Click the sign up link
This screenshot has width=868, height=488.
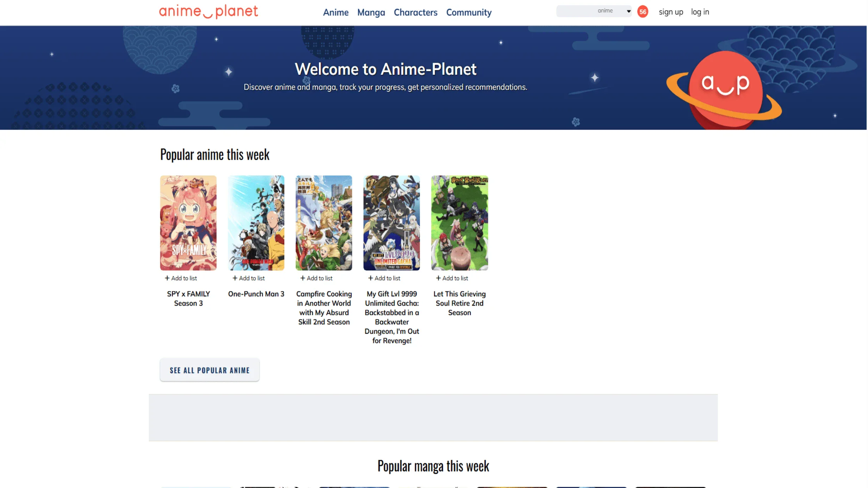[x=671, y=12]
